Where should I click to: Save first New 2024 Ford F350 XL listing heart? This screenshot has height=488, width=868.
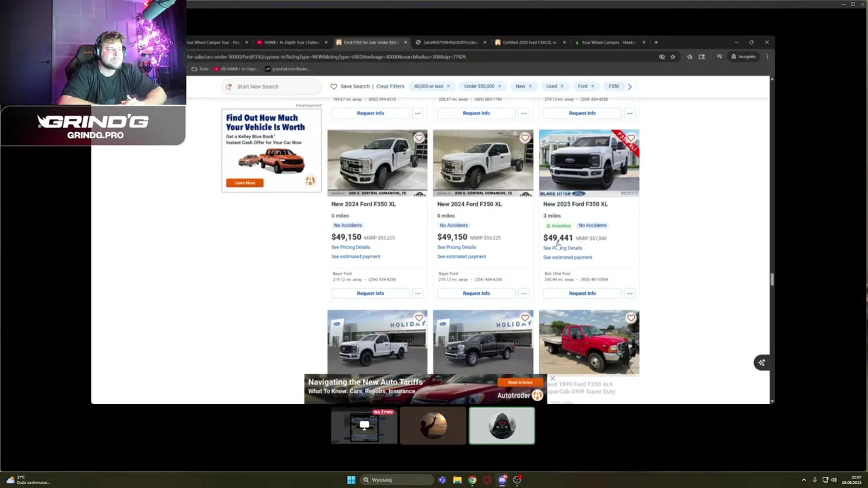point(419,138)
